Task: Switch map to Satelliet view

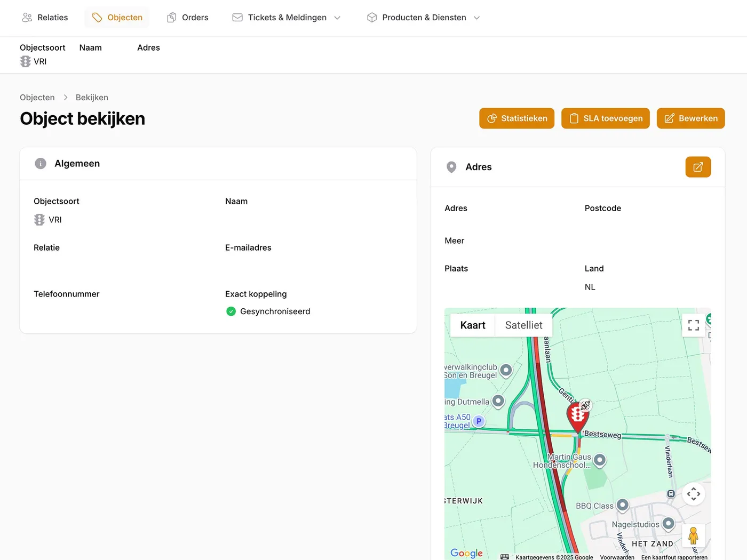Action: point(523,325)
